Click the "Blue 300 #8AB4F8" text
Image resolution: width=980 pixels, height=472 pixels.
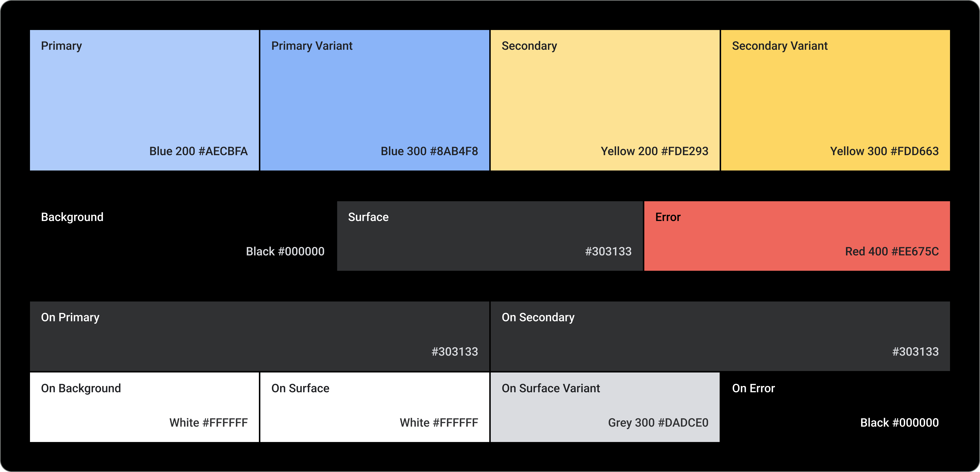click(x=429, y=151)
